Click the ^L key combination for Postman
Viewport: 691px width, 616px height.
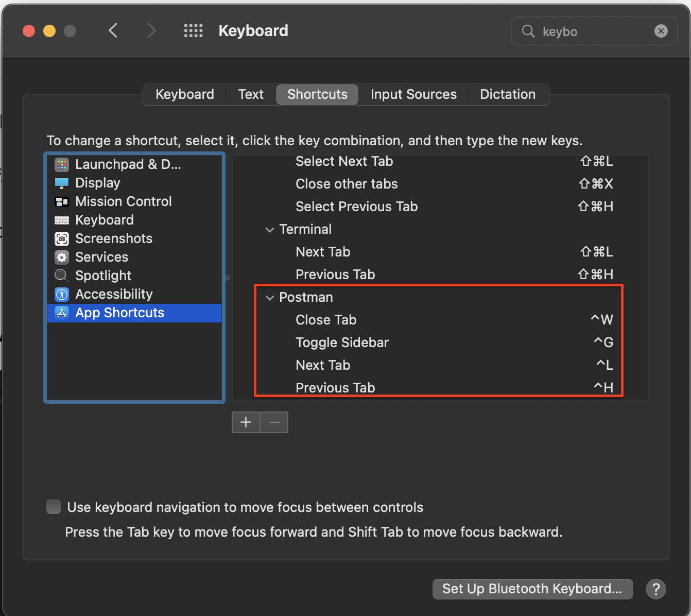604,365
